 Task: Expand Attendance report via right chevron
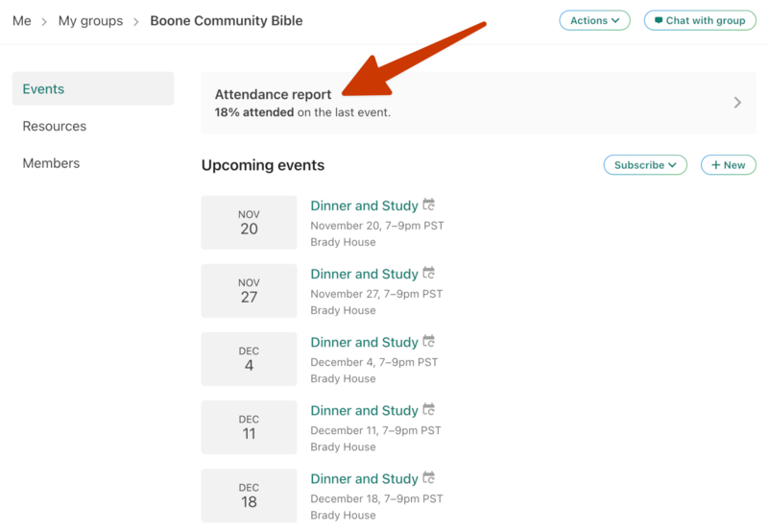point(737,103)
